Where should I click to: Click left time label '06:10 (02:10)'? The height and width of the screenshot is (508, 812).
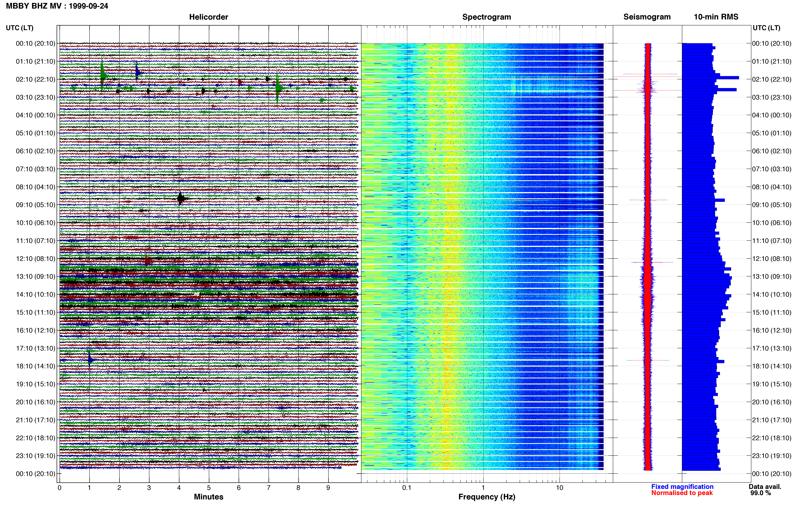point(36,151)
